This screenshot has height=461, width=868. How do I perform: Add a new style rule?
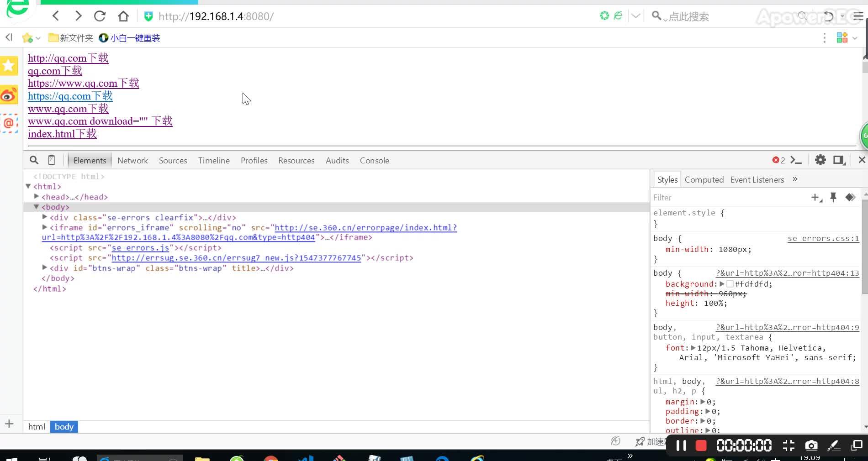coord(816,198)
